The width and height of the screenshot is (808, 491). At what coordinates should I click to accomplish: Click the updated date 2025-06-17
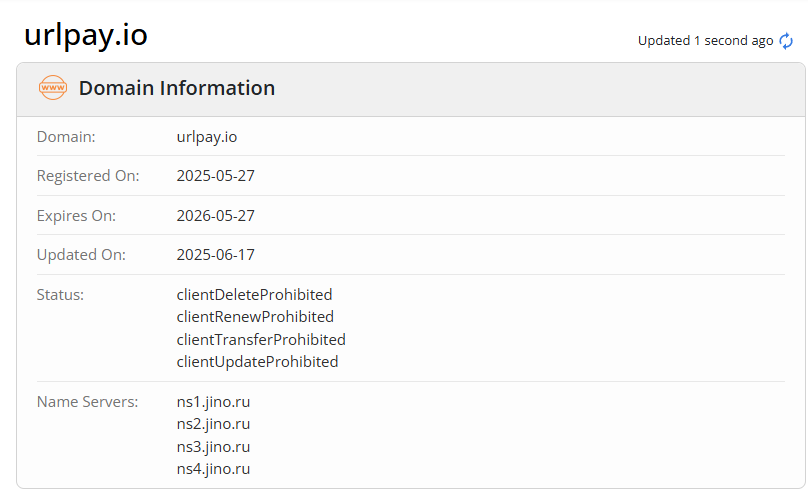pyautogui.click(x=216, y=255)
